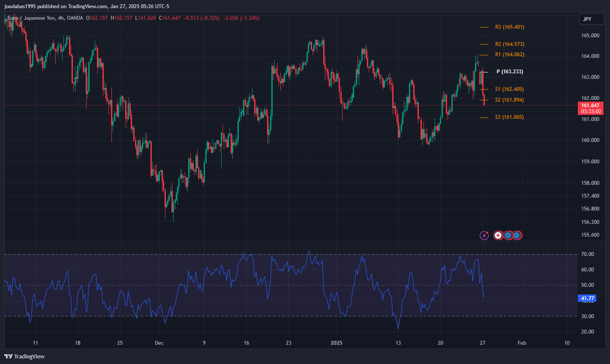Click the OANDA source label in legend

(x=75, y=18)
